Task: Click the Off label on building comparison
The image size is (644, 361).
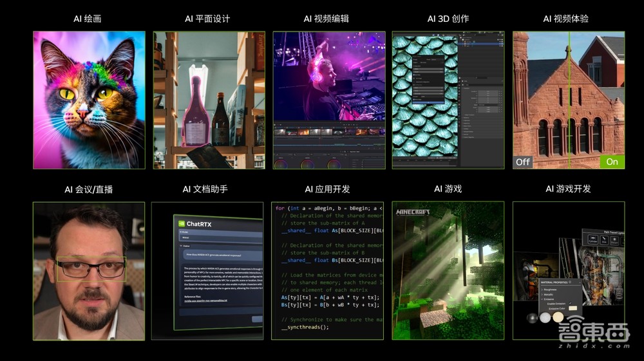Action: coord(522,162)
